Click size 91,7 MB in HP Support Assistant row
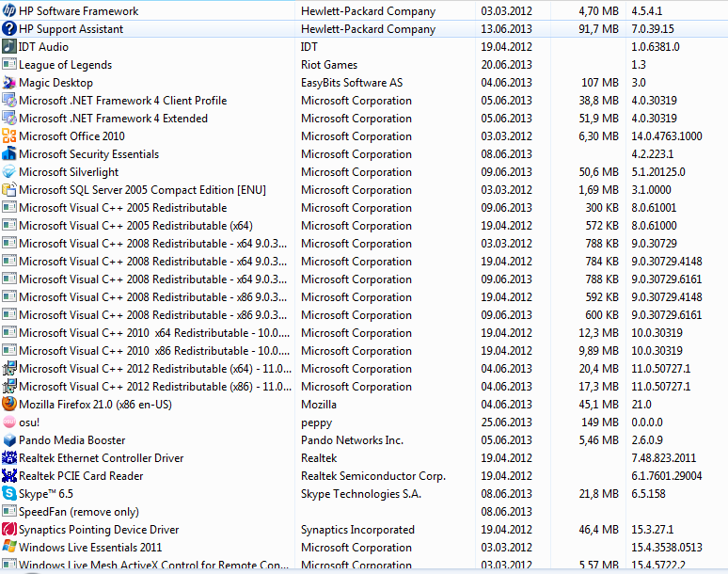Screen dimensions: 728x574 598,29
